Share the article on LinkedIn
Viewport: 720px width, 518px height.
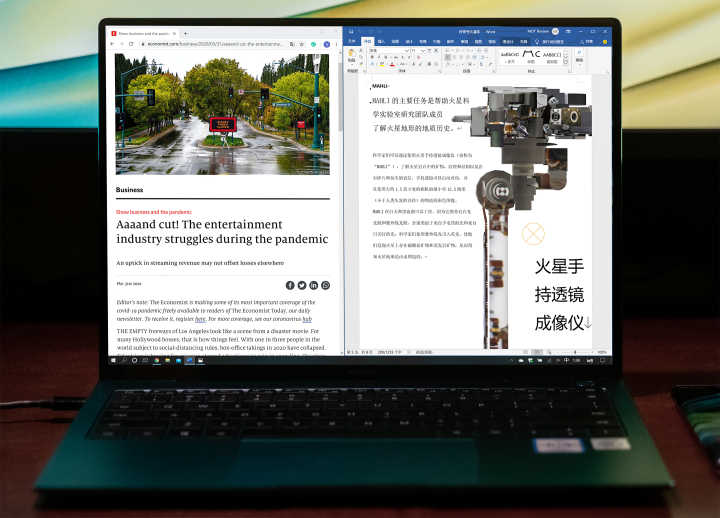[x=314, y=285]
